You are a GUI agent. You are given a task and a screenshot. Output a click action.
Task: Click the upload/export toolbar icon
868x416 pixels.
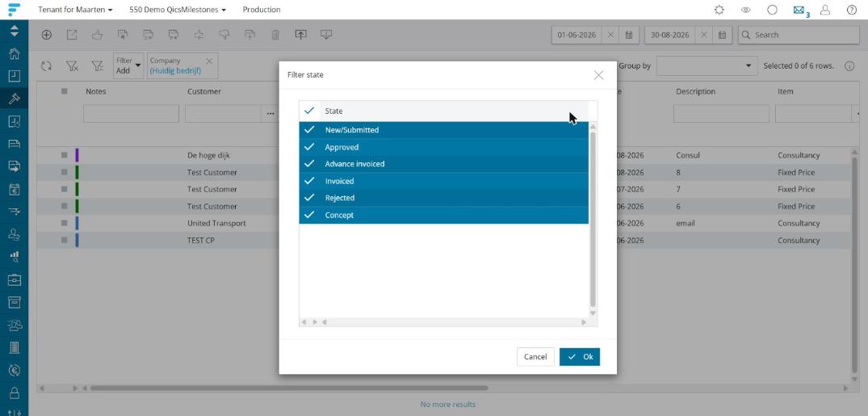click(300, 35)
